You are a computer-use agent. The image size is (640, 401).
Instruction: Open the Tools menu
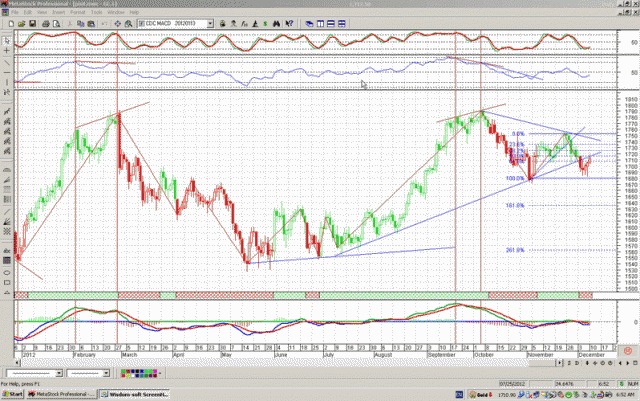tap(96, 12)
